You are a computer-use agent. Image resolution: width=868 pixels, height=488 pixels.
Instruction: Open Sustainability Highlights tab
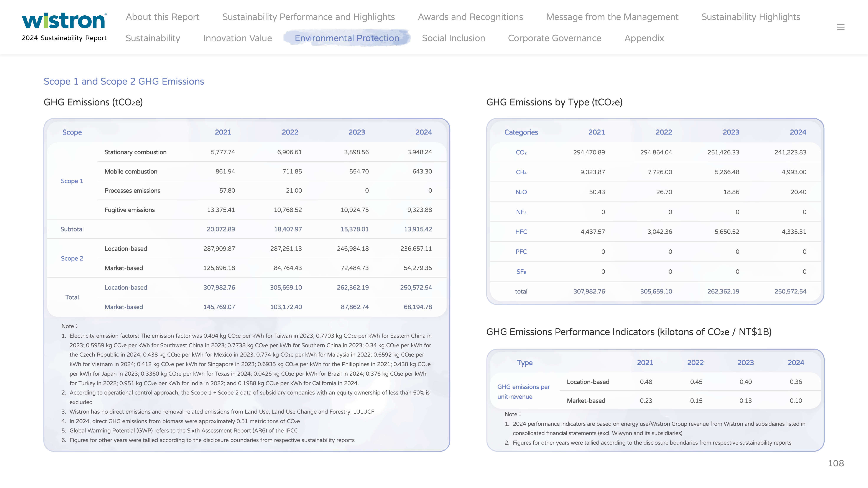[751, 17]
